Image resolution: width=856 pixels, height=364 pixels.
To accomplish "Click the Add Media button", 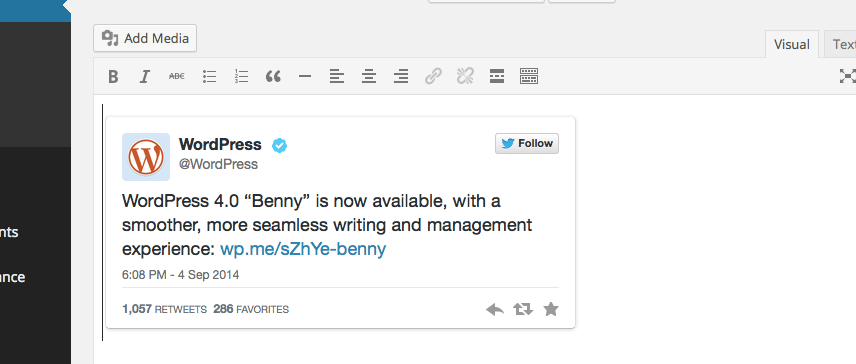I will (145, 38).
